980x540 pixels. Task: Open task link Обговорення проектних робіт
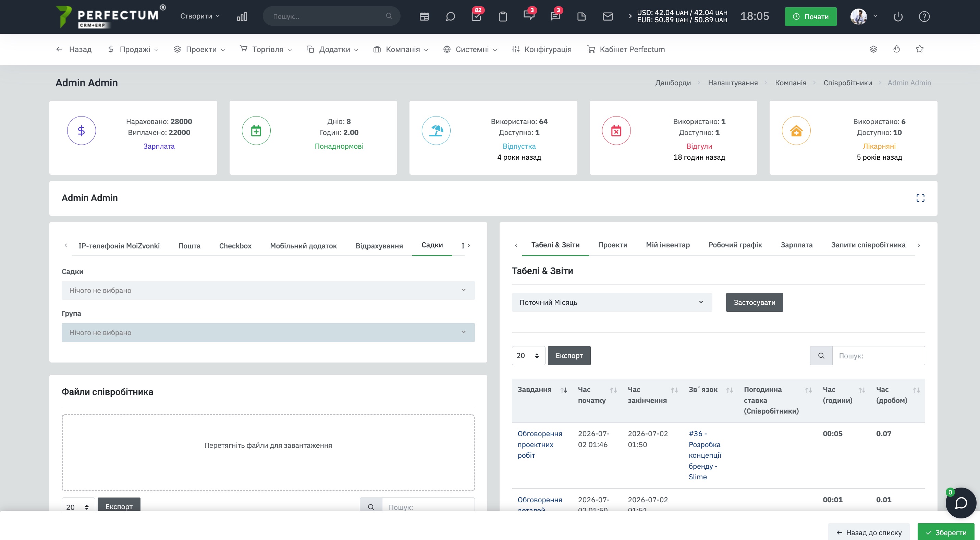click(539, 444)
